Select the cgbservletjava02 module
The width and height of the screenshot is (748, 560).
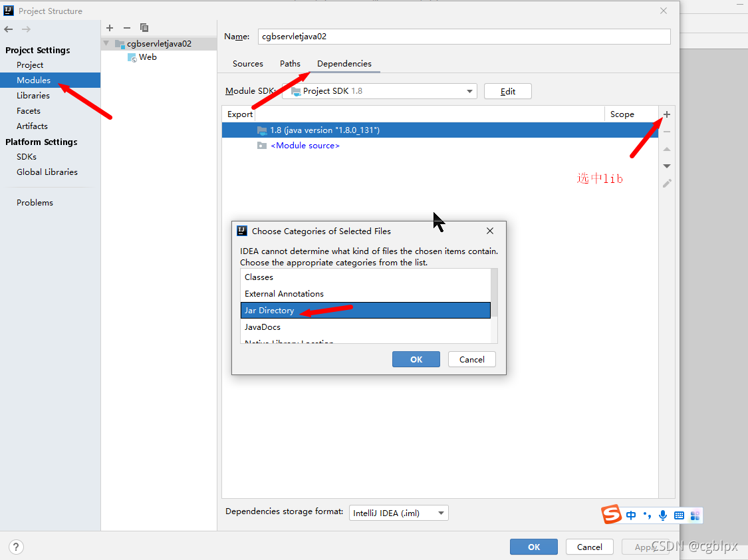pyautogui.click(x=159, y=43)
